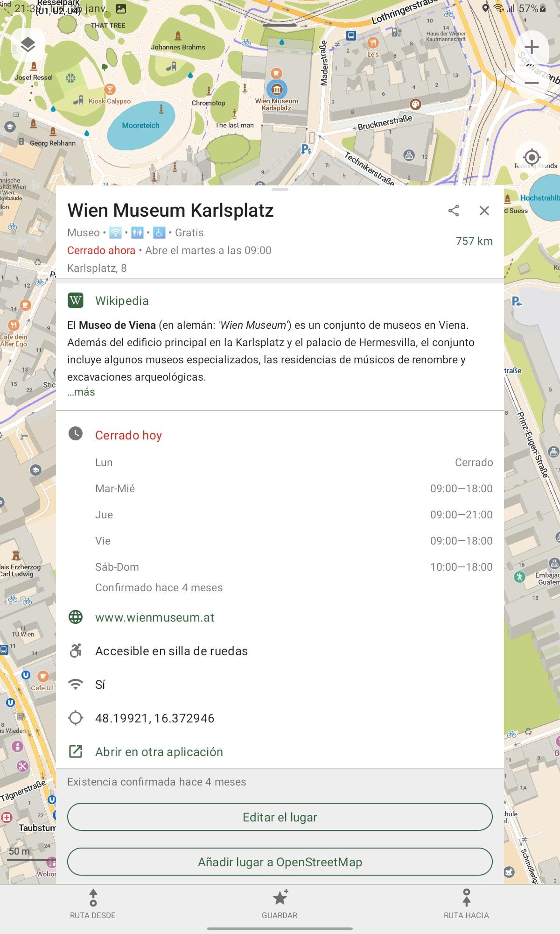Screen dimensions: 560x934
Task: Open the map layers selector
Action: 28,45
